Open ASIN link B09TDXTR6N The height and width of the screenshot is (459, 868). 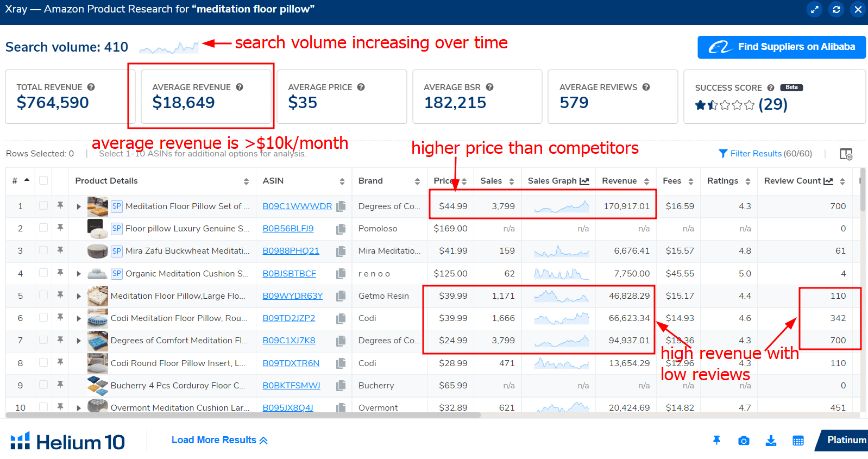[x=291, y=363]
